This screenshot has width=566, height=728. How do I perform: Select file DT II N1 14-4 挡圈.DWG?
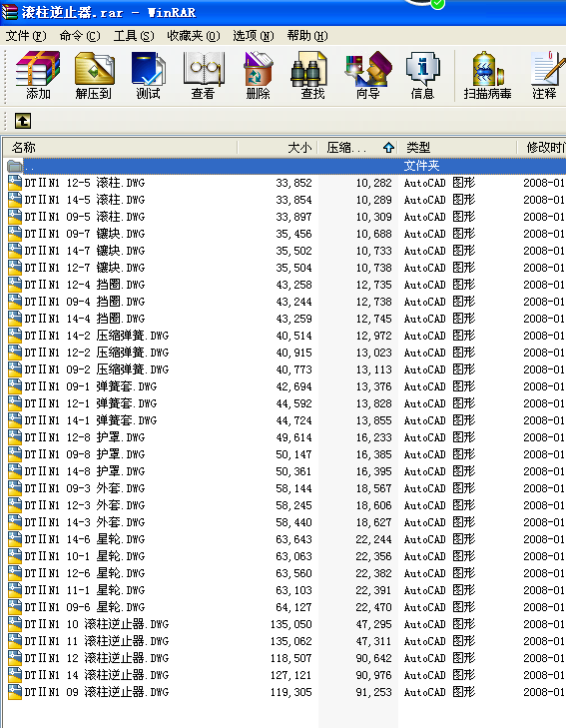click(85, 319)
